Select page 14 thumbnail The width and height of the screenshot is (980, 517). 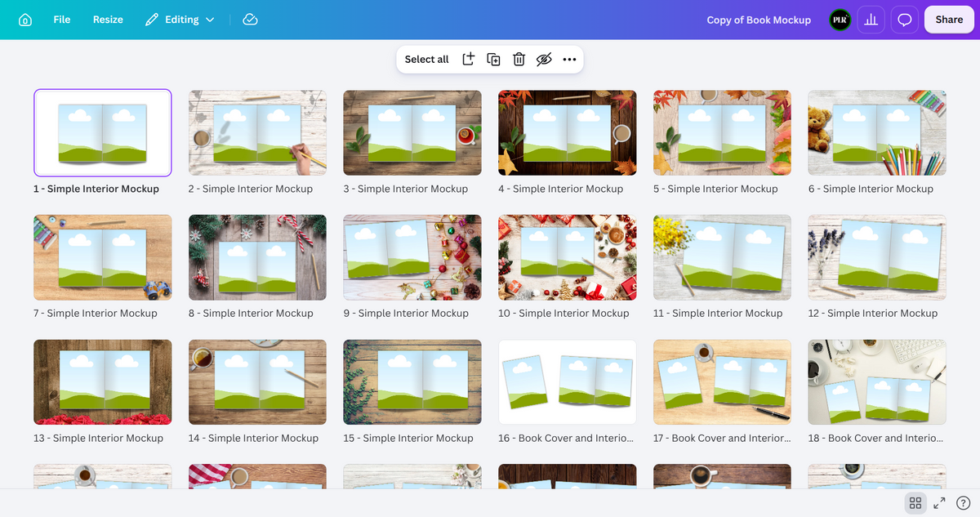click(x=257, y=382)
